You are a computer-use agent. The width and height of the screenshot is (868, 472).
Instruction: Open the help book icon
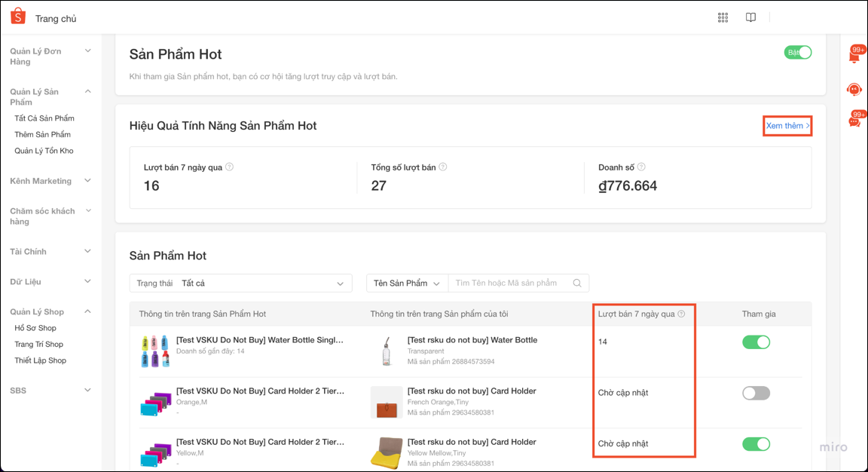(x=750, y=18)
